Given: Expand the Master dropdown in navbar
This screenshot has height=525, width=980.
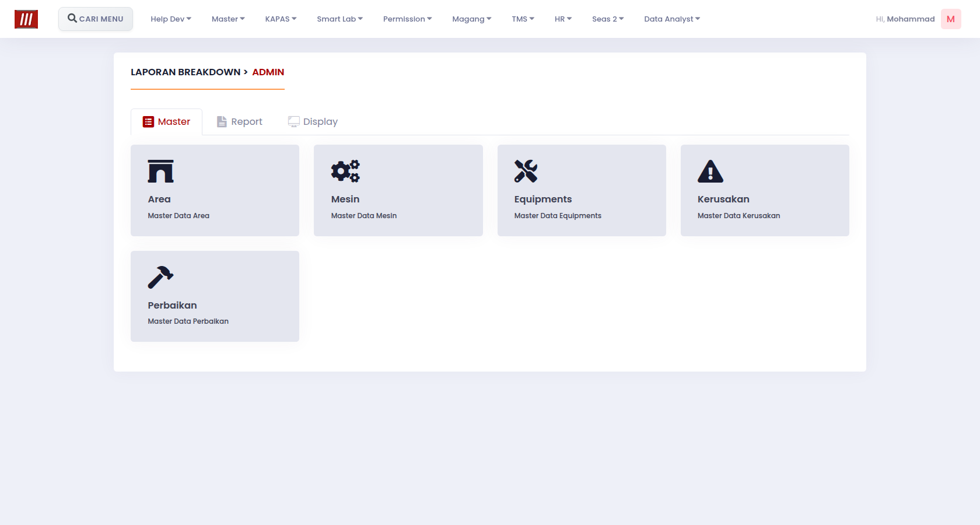Looking at the screenshot, I should [228, 19].
